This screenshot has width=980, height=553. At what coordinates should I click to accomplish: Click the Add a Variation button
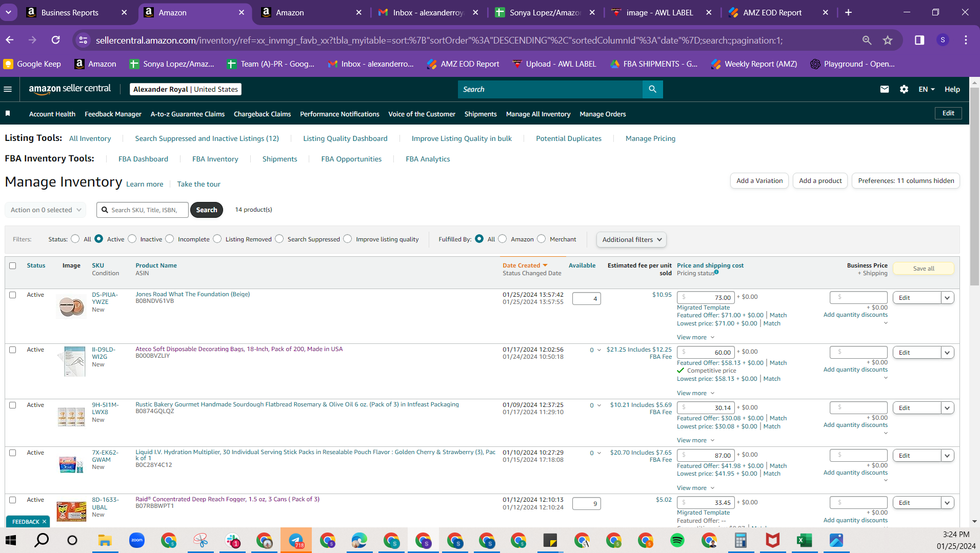(x=759, y=181)
